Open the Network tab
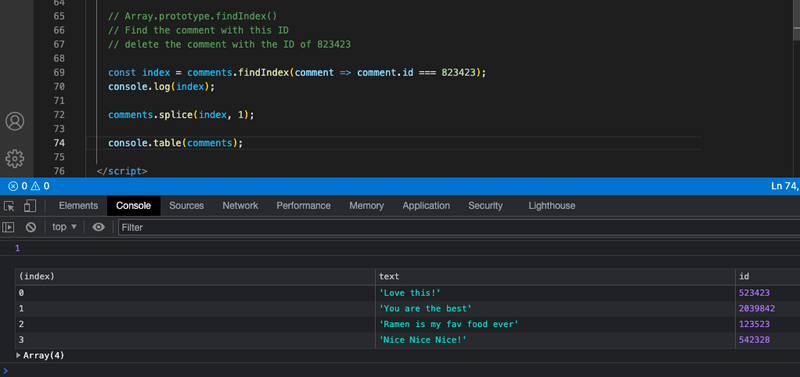800x377 pixels. coord(240,206)
